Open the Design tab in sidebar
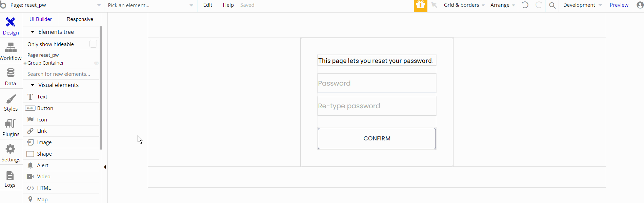 click(11, 26)
